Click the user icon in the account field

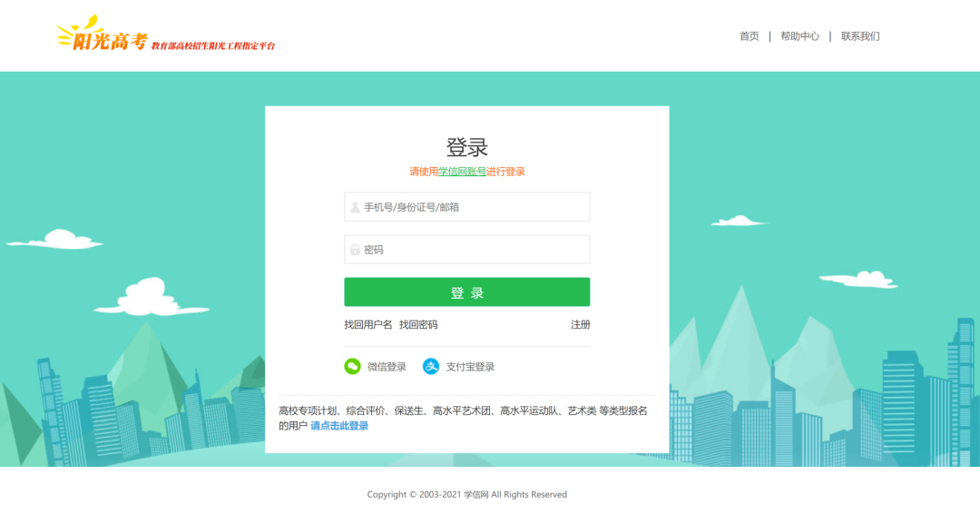tap(355, 207)
